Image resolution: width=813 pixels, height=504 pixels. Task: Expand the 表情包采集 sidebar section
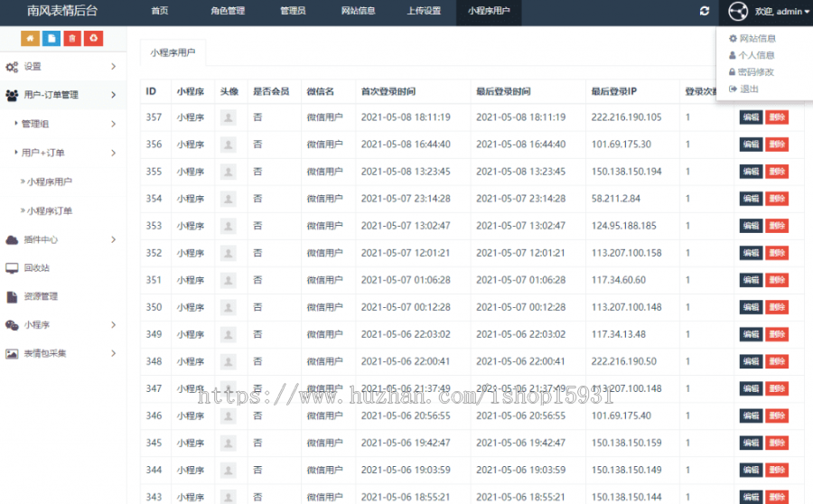[61, 353]
